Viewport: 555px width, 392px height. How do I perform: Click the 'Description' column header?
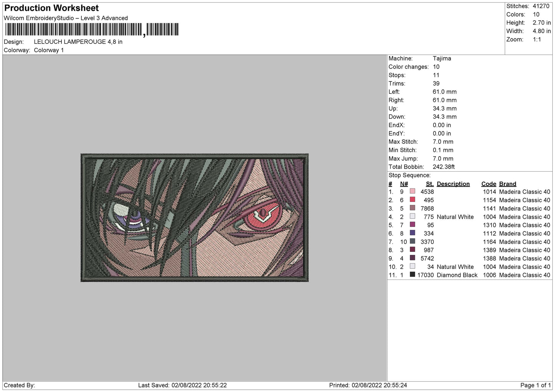click(453, 184)
